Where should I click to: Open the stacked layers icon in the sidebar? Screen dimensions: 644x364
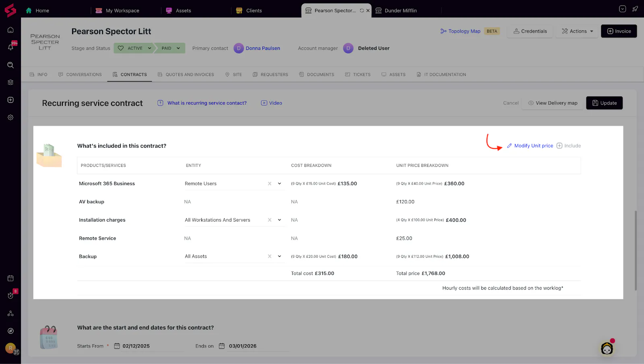(x=10, y=82)
